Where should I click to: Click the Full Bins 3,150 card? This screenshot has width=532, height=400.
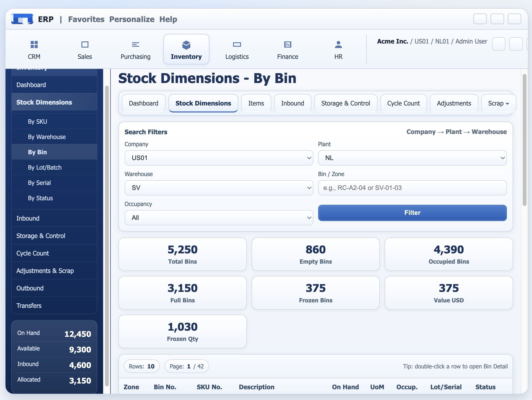(183, 293)
